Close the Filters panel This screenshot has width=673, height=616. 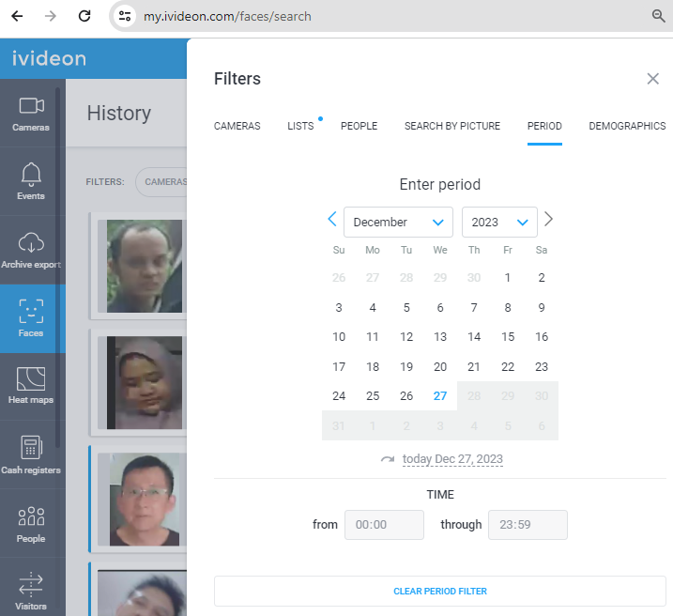[x=653, y=79]
